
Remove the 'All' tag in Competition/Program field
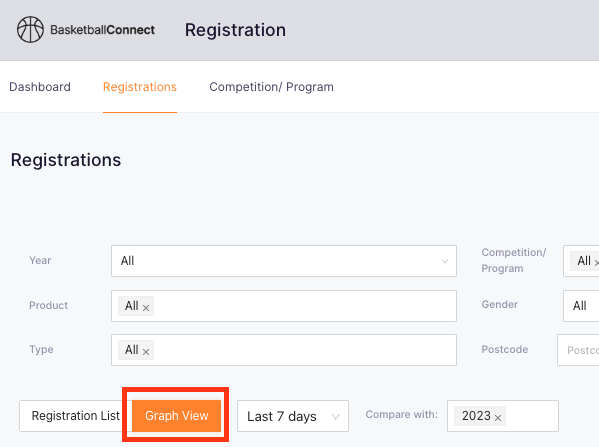[x=596, y=262]
